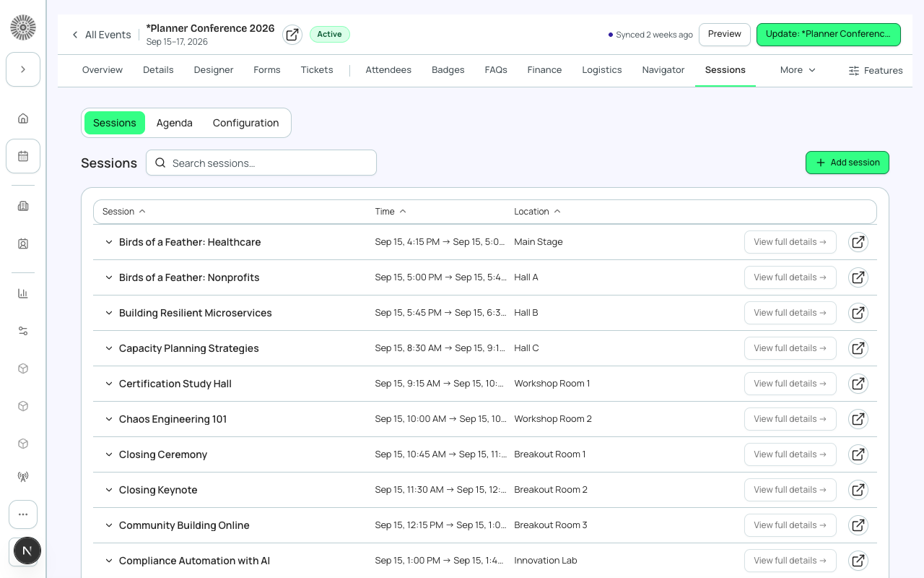This screenshot has height=578, width=924.
Task: Sort by the Location column header
Action: [x=537, y=211]
